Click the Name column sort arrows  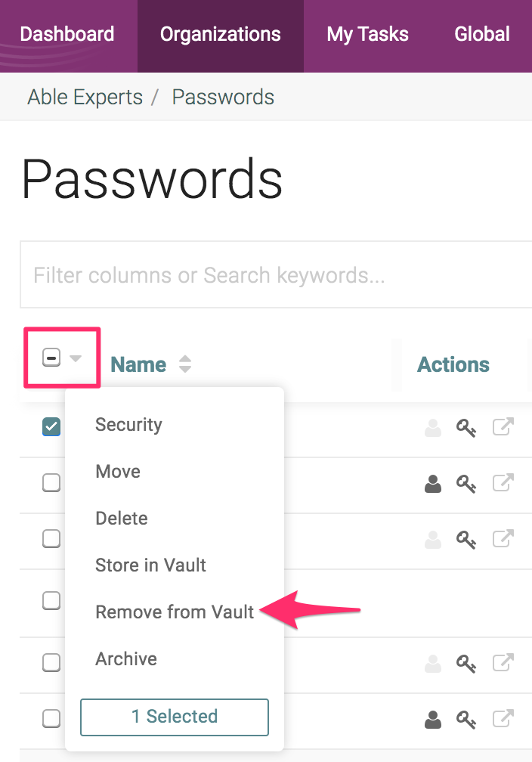(x=184, y=364)
